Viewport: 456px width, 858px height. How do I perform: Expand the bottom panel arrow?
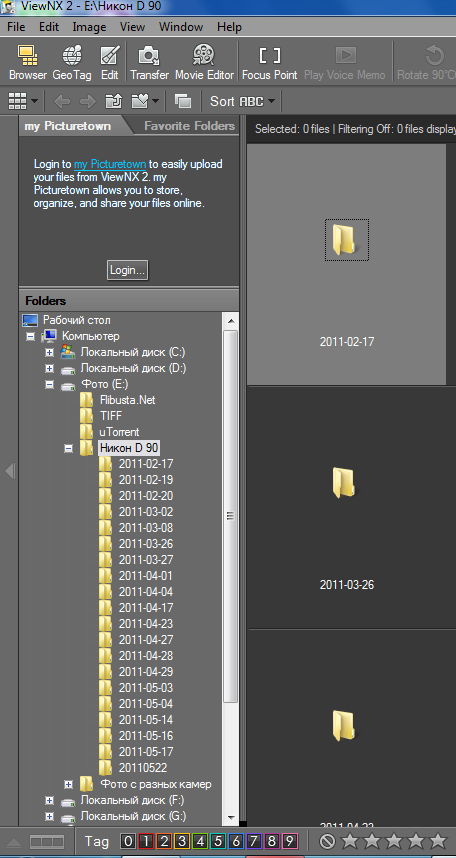coord(15,842)
